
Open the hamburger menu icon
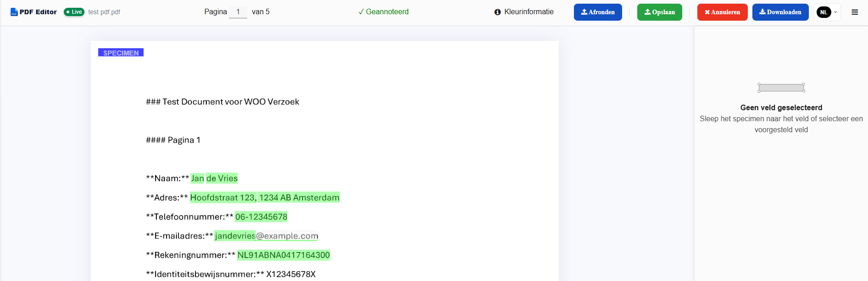tap(854, 12)
